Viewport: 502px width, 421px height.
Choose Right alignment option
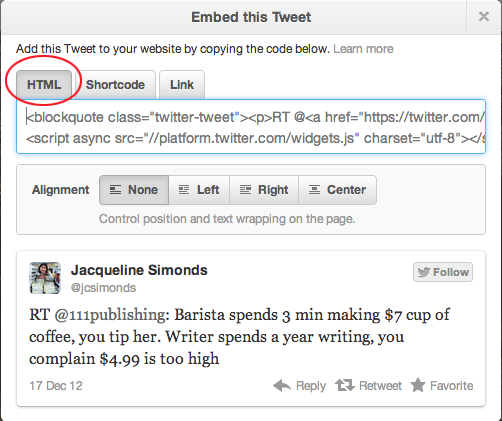(x=264, y=190)
